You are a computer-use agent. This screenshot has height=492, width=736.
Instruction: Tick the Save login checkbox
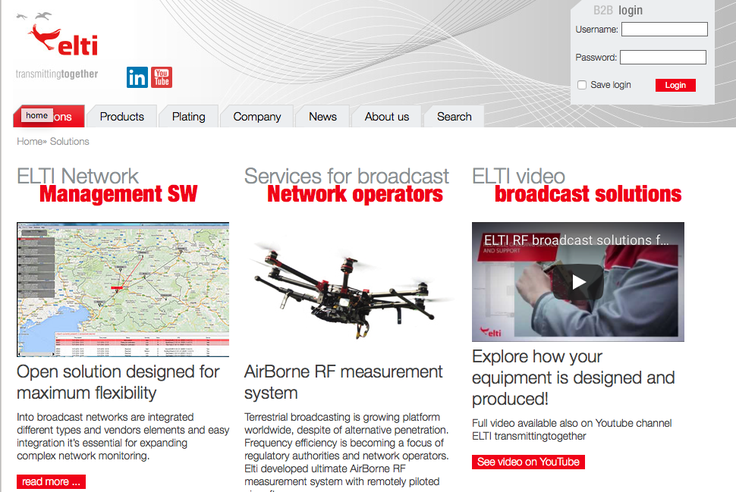[x=582, y=85]
